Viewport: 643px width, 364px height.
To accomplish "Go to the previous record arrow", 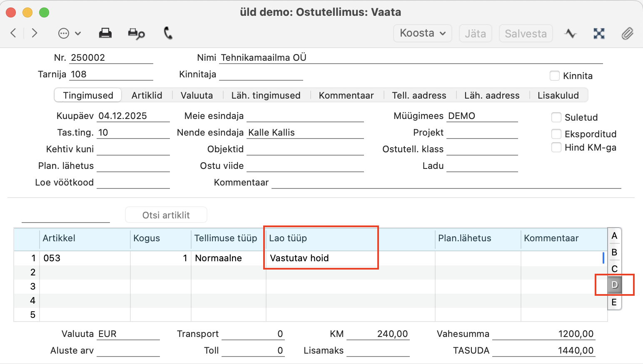I will (x=13, y=33).
